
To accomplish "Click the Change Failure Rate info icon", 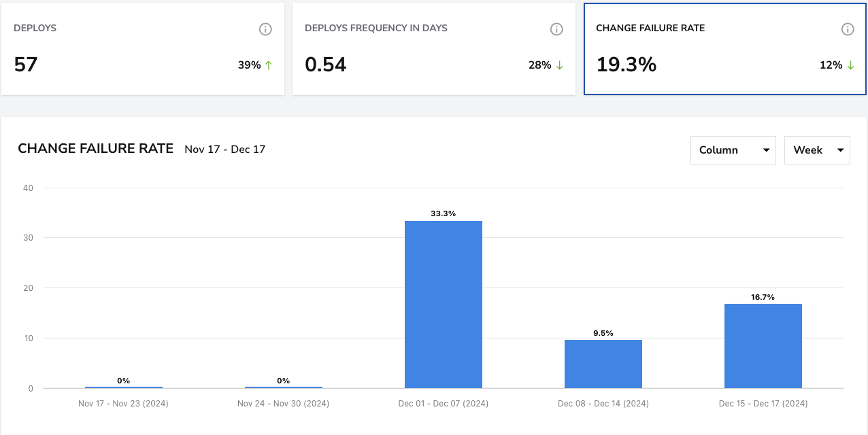I will (x=848, y=29).
